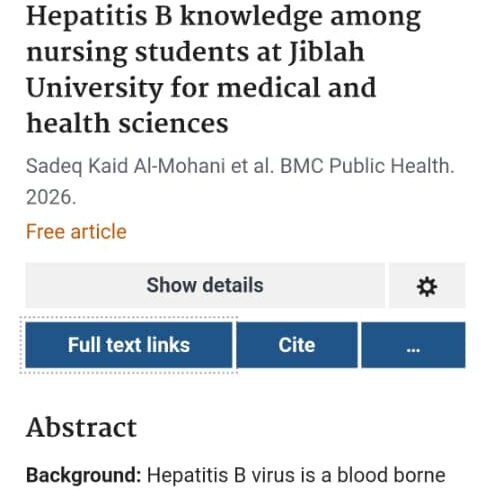Click 'health sciences' in the title
Viewport: 485px width, 490px height.
click(127, 124)
